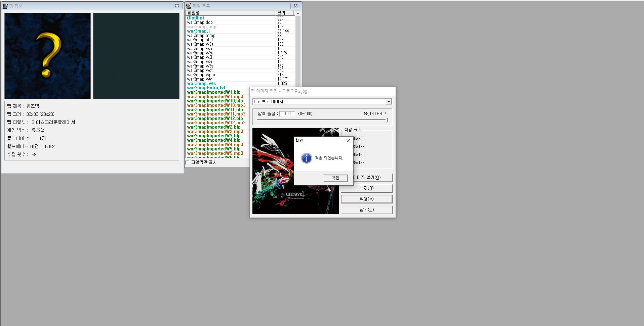Select war3mapImported₩11.blp file

(215, 110)
